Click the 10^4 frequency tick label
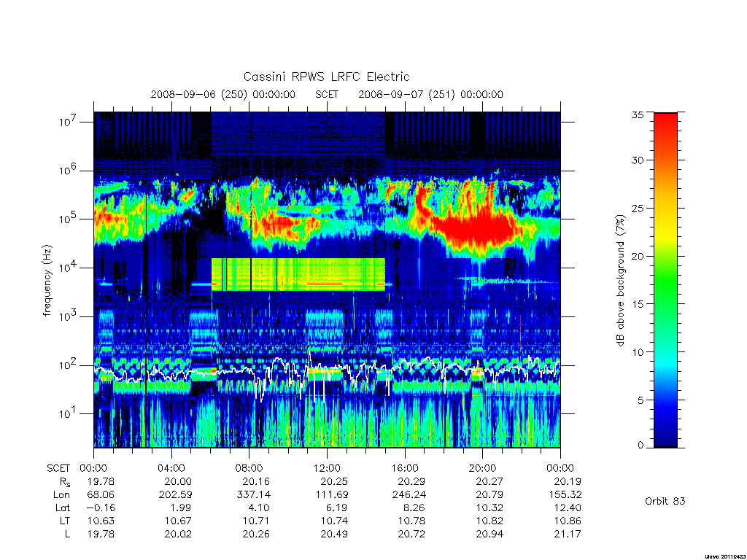 click(x=68, y=268)
